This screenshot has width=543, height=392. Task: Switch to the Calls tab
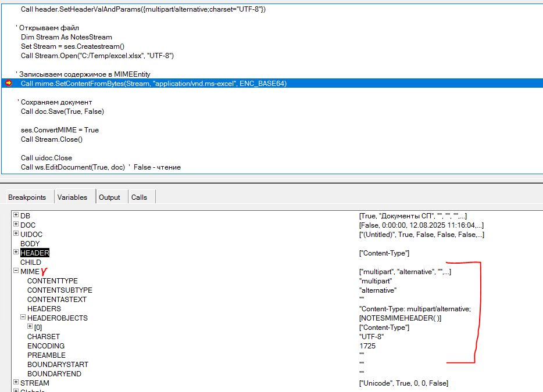[x=140, y=197]
